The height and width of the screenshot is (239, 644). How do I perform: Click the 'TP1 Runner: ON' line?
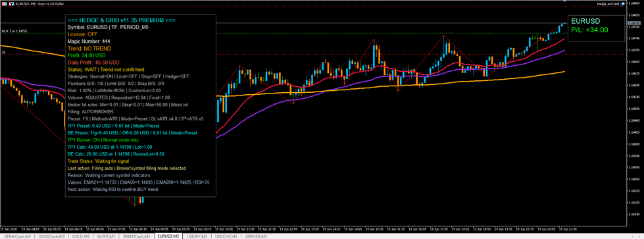click(x=103, y=140)
